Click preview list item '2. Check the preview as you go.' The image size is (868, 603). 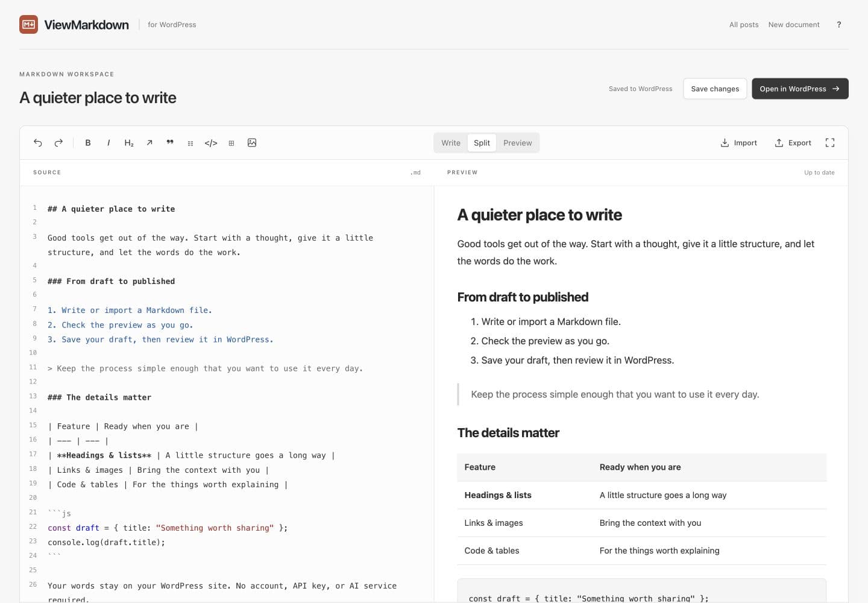point(540,341)
